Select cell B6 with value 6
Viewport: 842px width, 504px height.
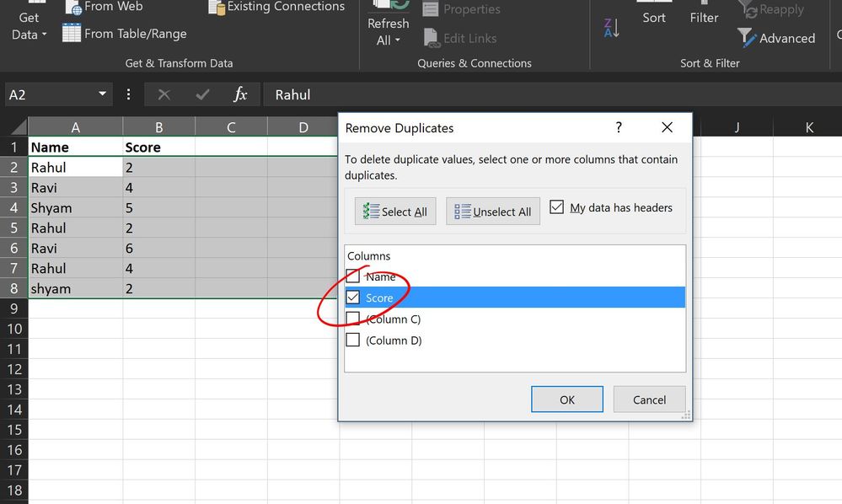point(159,248)
